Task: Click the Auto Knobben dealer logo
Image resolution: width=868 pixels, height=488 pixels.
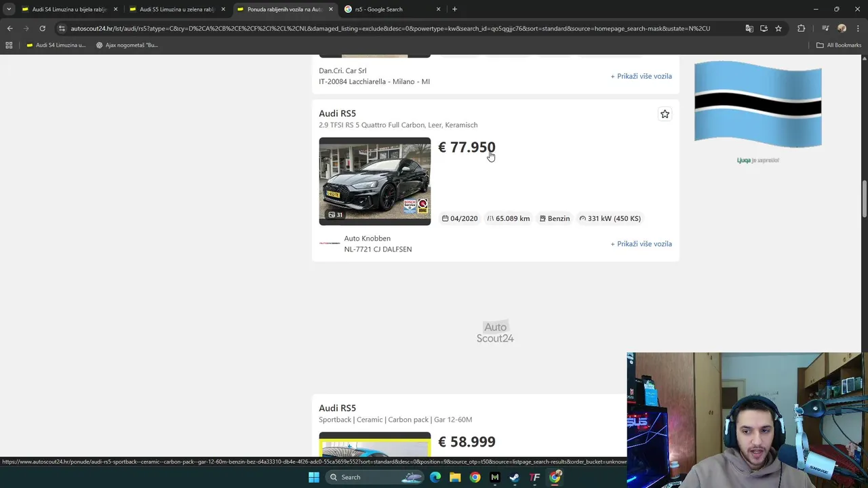Action: click(x=330, y=243)
